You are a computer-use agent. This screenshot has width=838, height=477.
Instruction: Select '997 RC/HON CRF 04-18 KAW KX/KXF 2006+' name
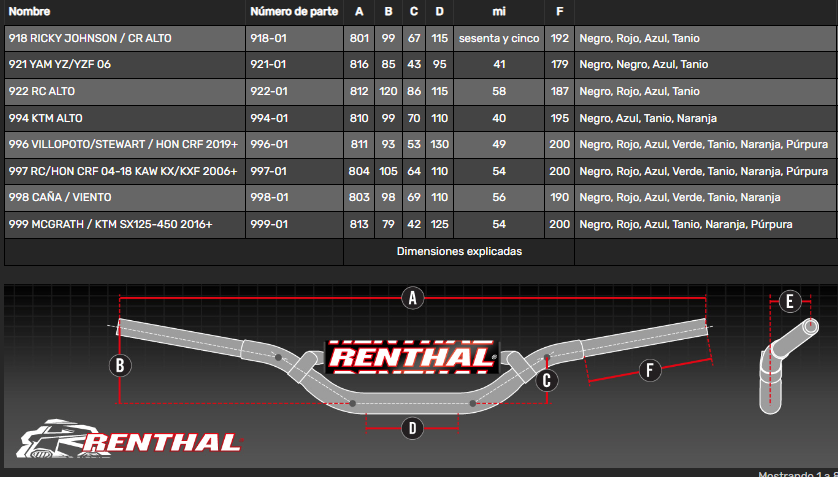(x=123, y=171)
